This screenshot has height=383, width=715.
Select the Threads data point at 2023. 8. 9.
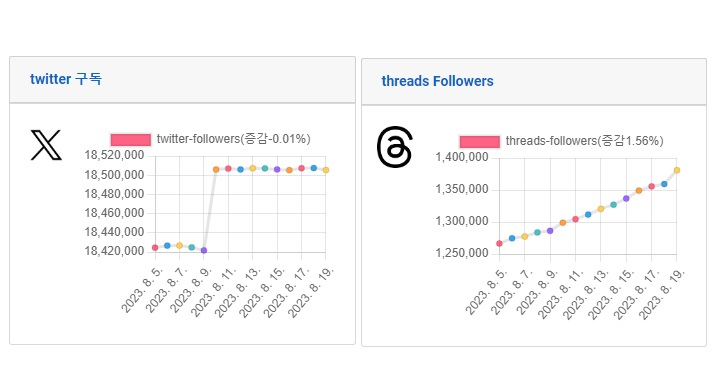click(x=550, y=231)
